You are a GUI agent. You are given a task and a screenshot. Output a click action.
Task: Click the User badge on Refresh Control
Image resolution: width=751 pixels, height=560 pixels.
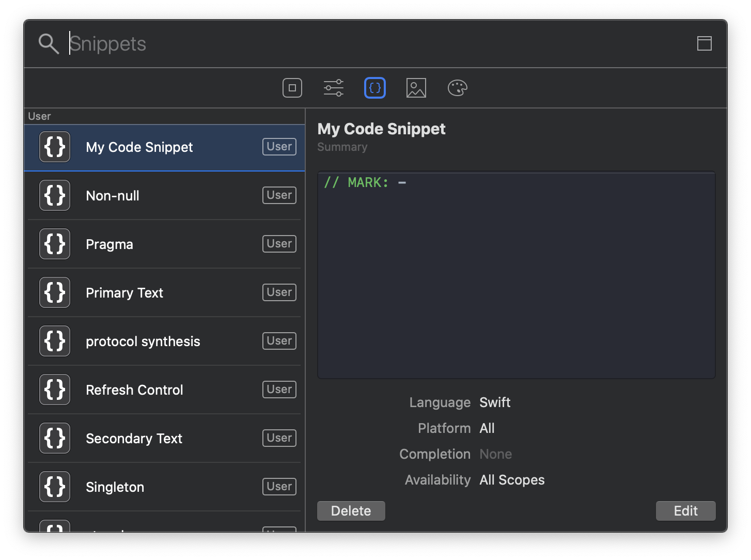point(279,390)
